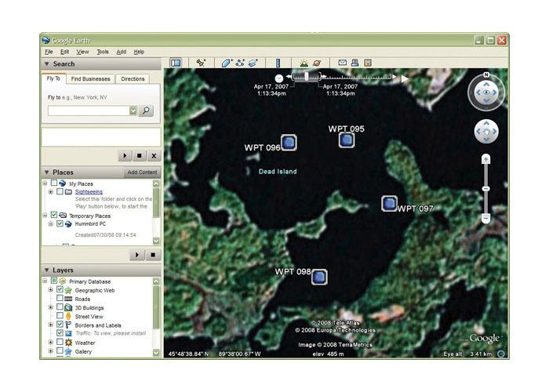Select the Add Path tool
This screenshot has width=549, height=392.
pos(240,63)
